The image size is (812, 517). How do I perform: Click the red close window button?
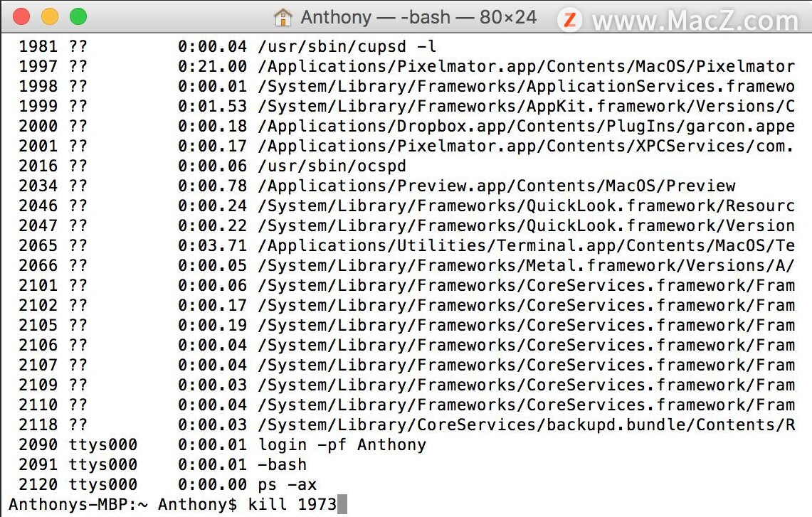(x=21, y=16)
